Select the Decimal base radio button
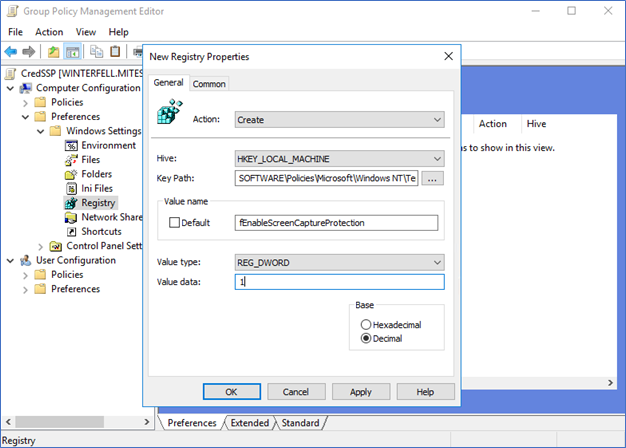This screenshot has width=626, height=448. point(366,339)
